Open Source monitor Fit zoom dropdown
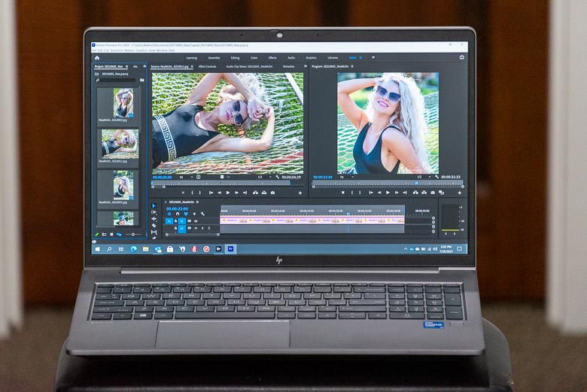The image size is (587, 392). [185, 177]
